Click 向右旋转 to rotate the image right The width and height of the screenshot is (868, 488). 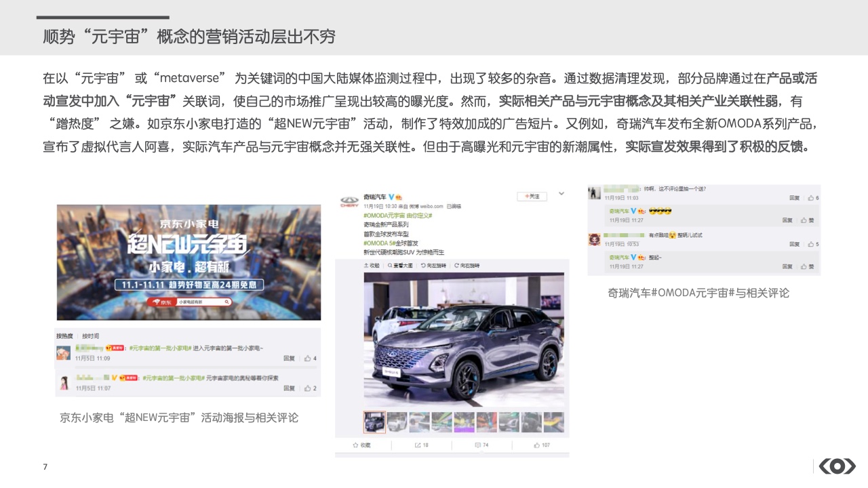467,266
